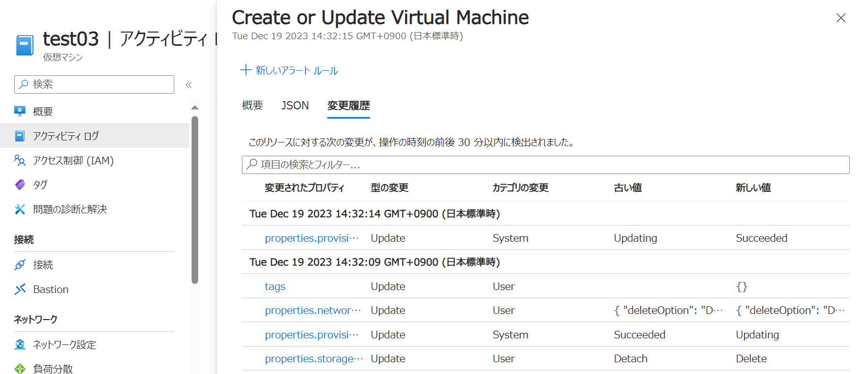This screenshot has height=374, width=868.
Task: Switch to the JSON tab
Action: click(x=295, y=105)
